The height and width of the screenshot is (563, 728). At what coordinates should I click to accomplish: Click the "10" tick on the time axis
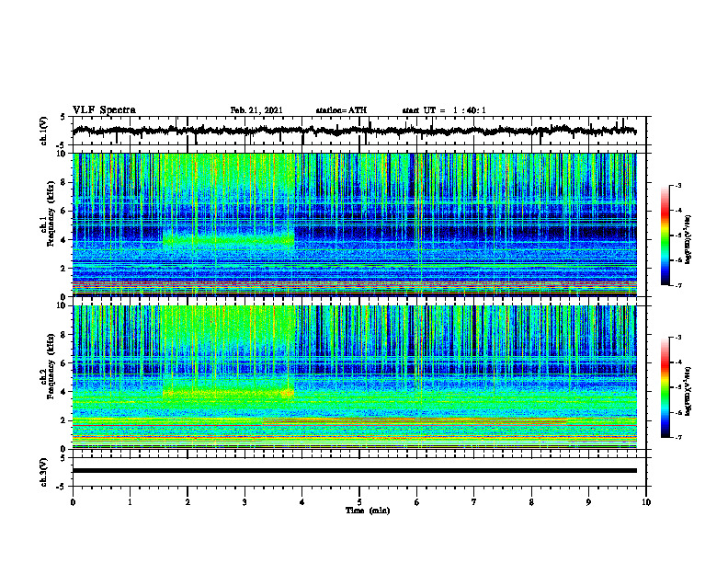(646, 502)
